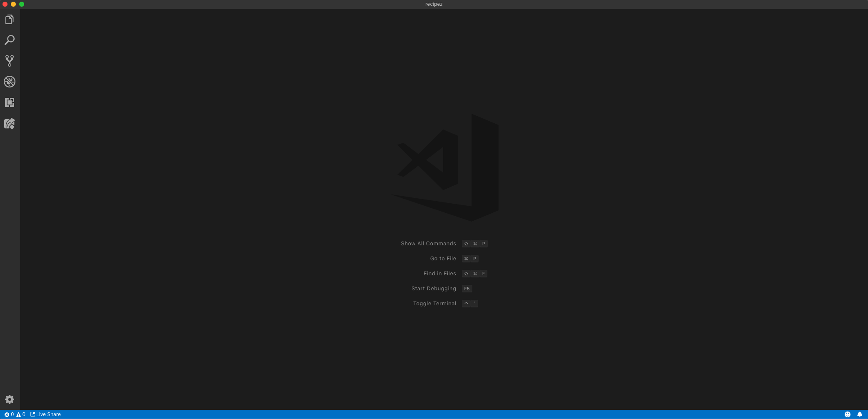Click the Go to File label
Image resolution: width=868 pixels, height=419 pixels.
(443, 259)
